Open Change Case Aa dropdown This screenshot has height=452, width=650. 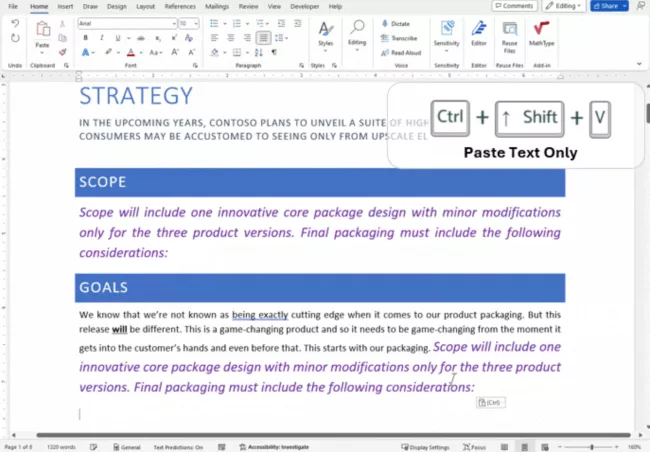point(156,52)
